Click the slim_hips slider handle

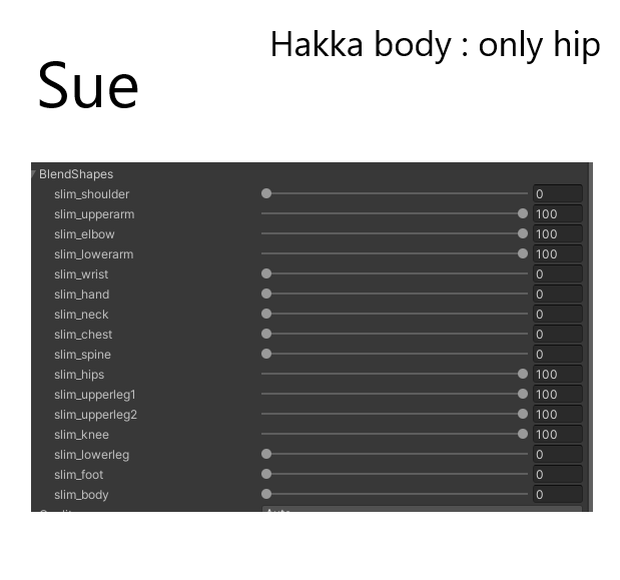[x=523, y=374]
